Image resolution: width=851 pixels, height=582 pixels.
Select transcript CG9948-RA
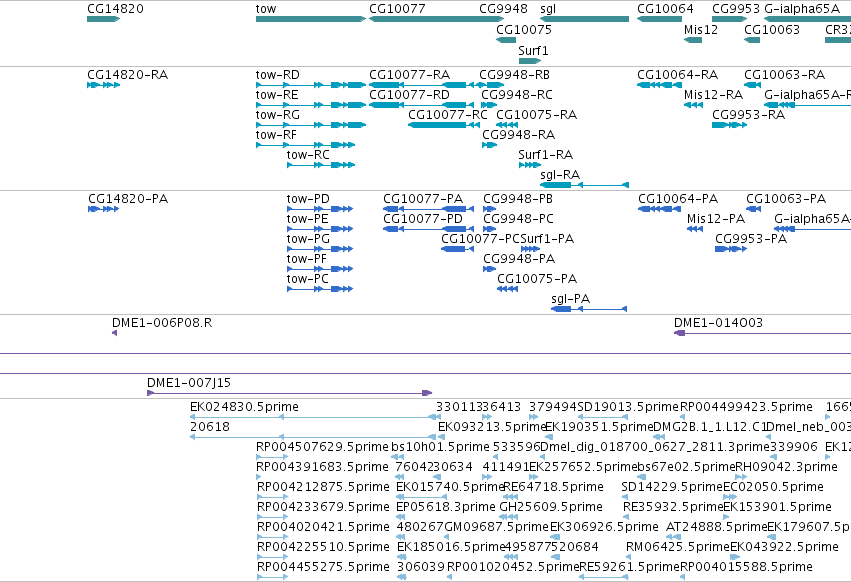tap(490, 145)
